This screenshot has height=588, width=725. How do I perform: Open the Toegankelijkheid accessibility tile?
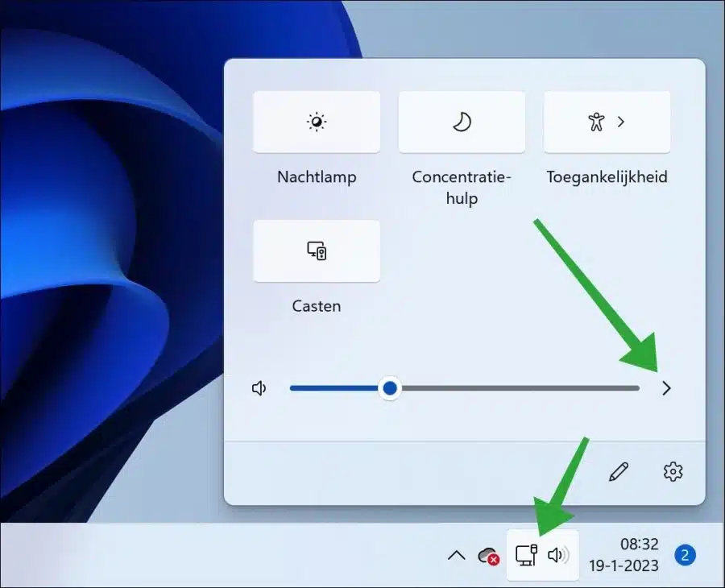pyautogui.click(x=607, y=122)
